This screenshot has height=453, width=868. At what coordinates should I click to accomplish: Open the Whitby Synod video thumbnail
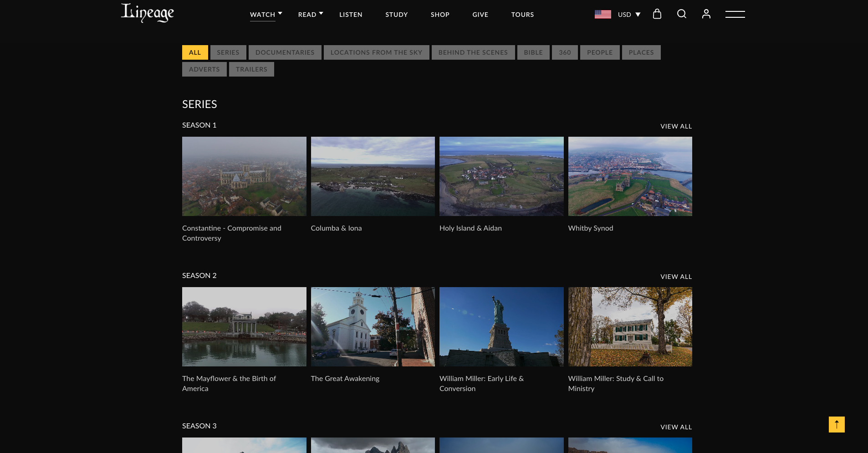pos(630,176)
